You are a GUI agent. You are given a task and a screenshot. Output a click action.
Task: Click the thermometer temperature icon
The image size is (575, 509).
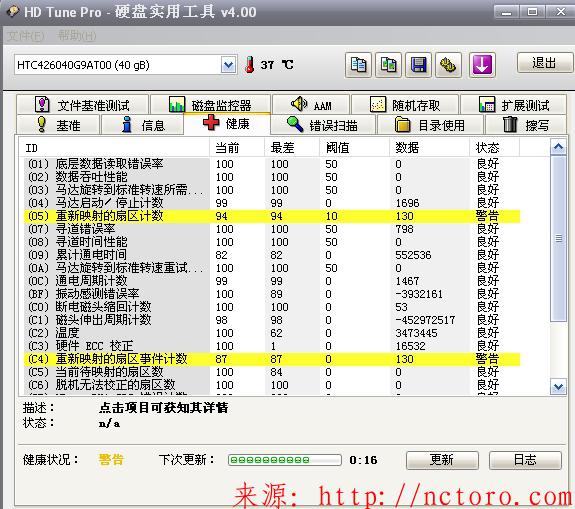pos(250,65)
